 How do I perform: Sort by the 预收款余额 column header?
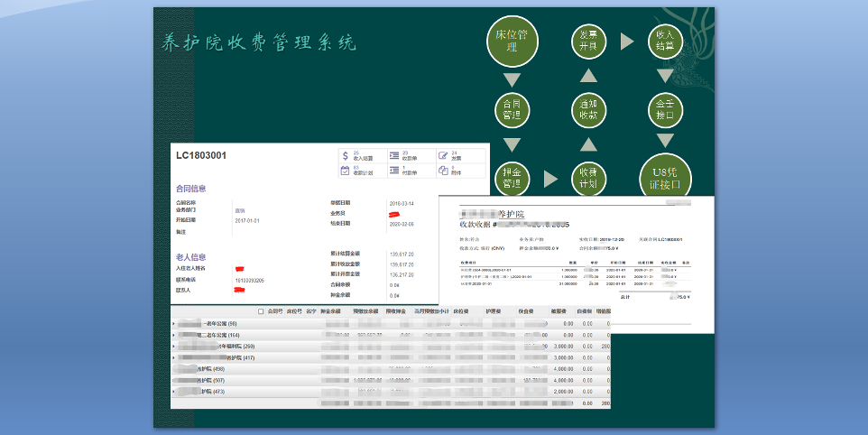point(365,311)
